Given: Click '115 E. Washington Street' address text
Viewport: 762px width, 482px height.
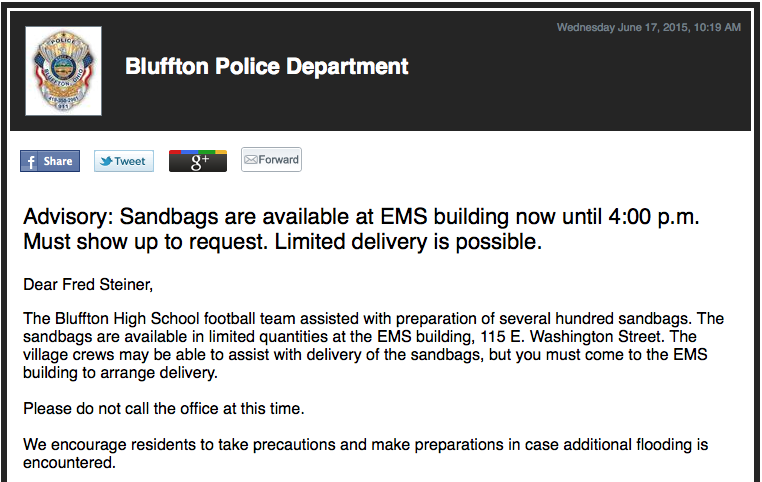Looking at the screenshot, I should pyautogui.click(x=572, y=336).
